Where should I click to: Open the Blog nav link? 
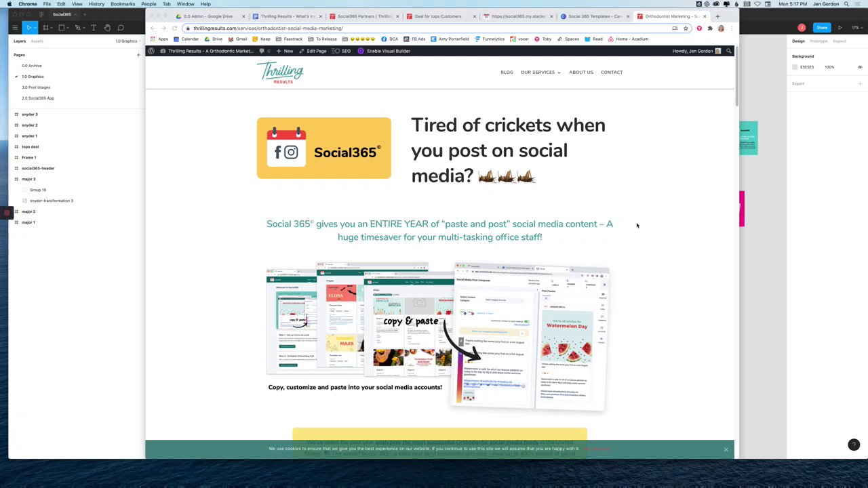507,72
